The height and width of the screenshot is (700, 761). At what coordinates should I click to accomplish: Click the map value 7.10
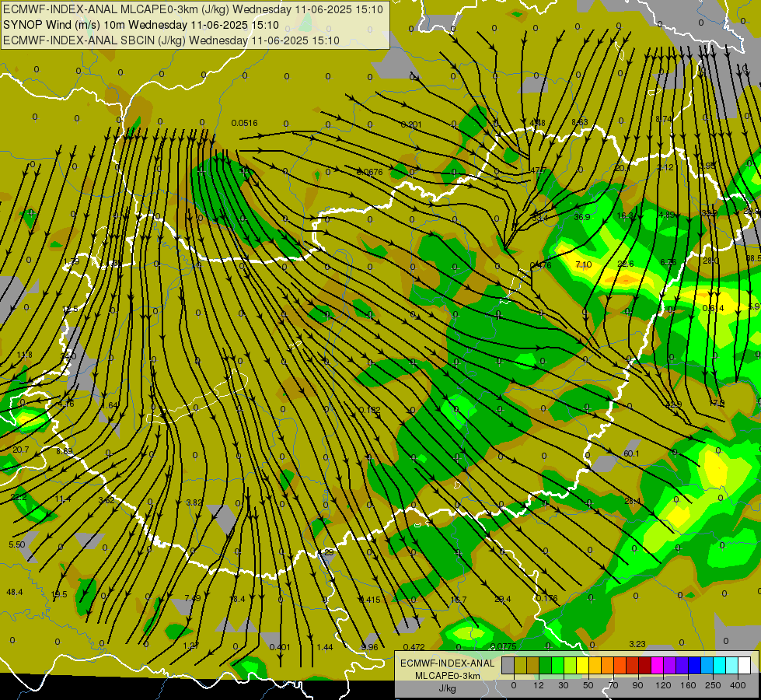pos(583,264)
